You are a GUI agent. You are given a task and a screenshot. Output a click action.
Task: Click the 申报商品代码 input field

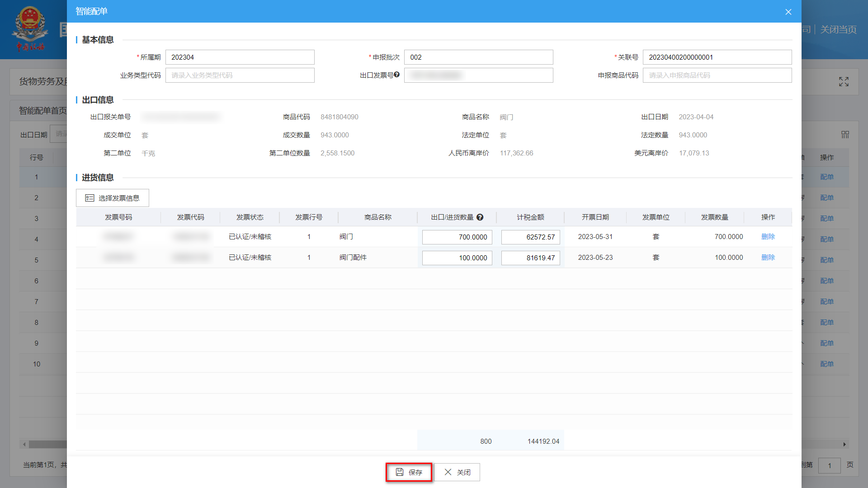[717, 75]
